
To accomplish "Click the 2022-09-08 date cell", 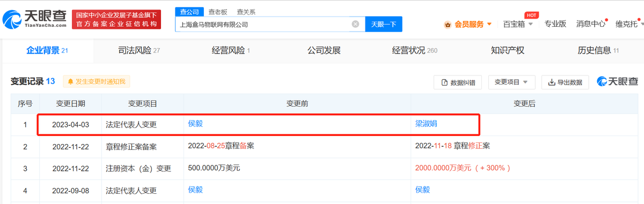I will coord(70,190).
